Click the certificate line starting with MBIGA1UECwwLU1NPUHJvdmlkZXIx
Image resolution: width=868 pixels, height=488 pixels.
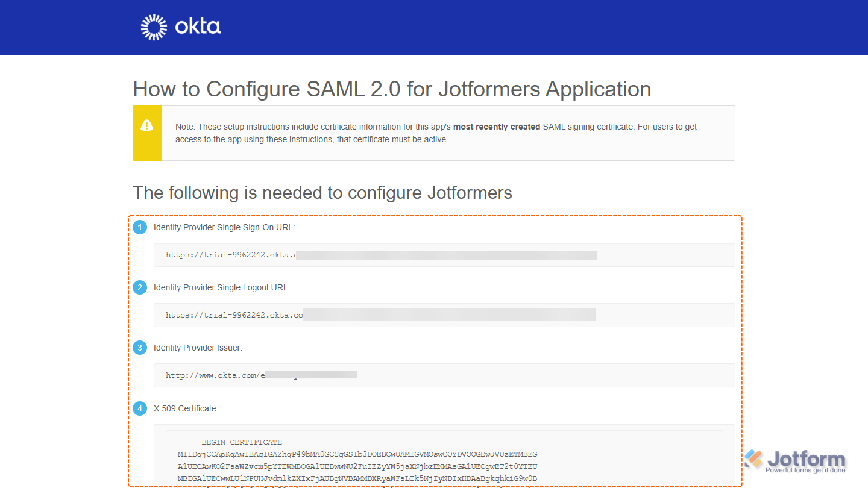tap(357, 478)
